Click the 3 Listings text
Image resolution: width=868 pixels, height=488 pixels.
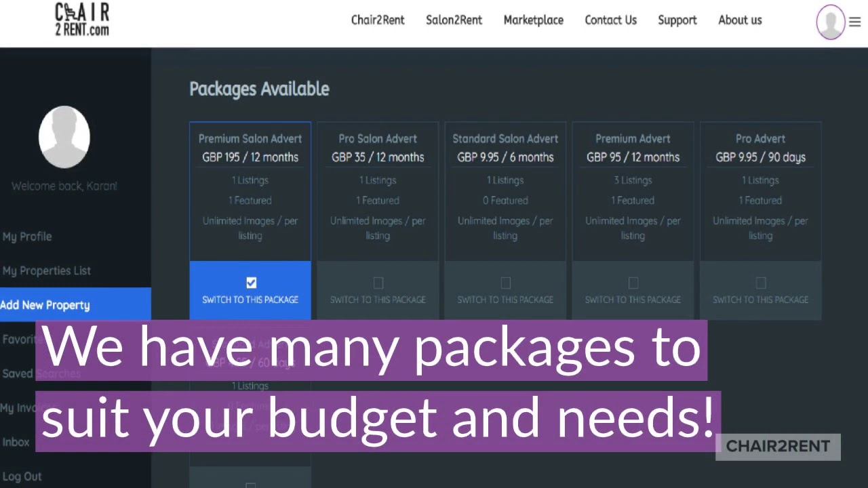633,180
